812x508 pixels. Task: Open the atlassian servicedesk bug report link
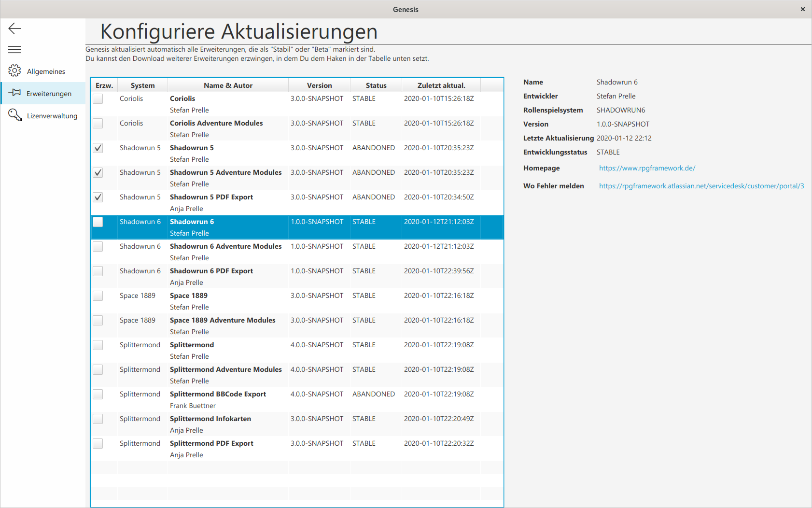701,186
